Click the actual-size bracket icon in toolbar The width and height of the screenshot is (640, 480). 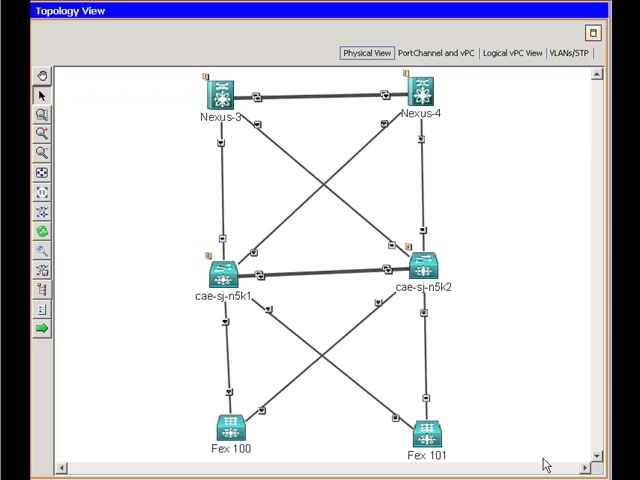click(42, 192)
